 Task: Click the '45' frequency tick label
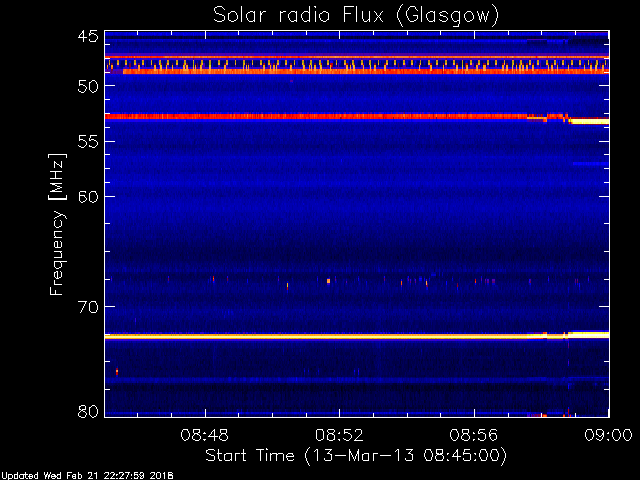pos(88,37)
